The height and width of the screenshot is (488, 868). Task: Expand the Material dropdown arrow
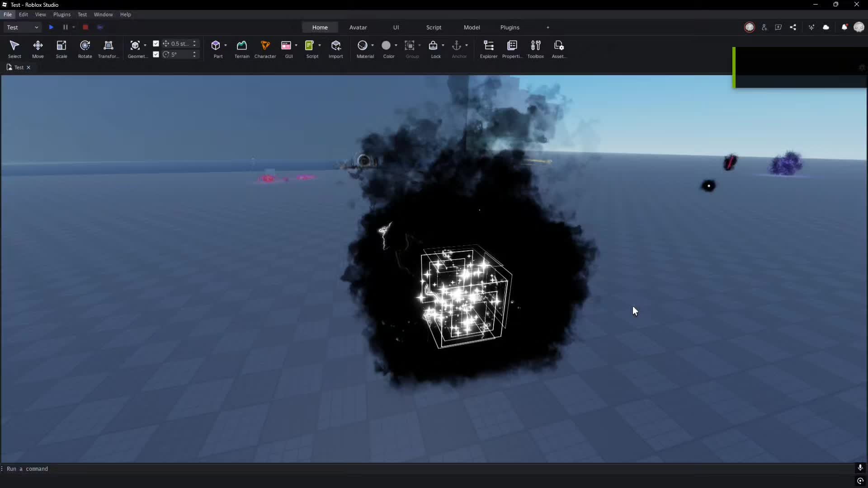(373, 46)
